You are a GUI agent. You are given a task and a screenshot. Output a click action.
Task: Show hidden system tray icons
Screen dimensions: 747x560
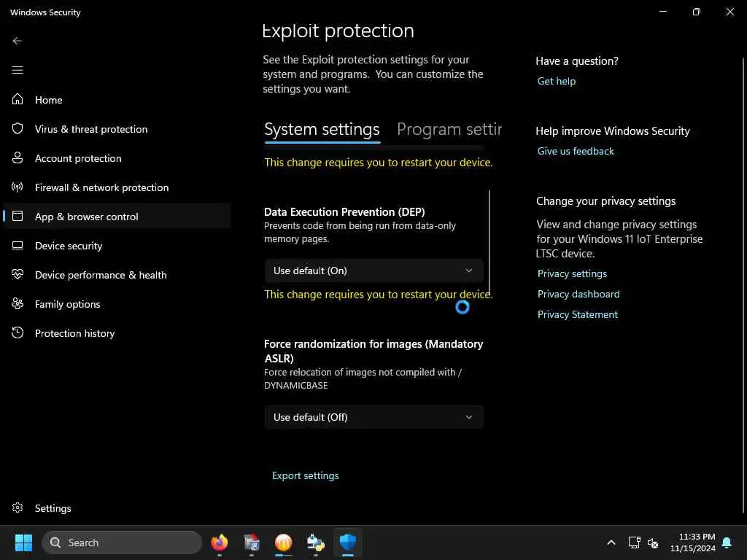(x=611, y=542)
